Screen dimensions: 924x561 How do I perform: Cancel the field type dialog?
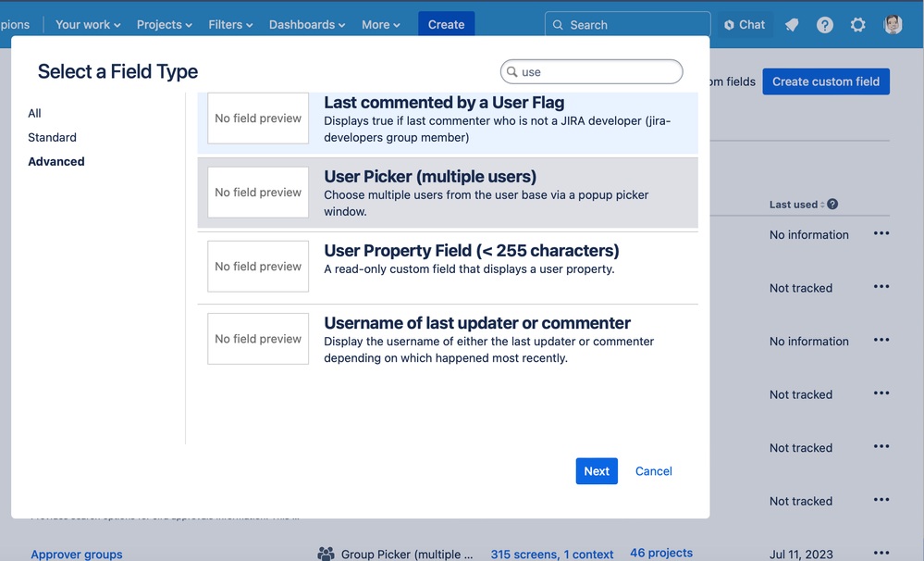[x=654, y=471]
